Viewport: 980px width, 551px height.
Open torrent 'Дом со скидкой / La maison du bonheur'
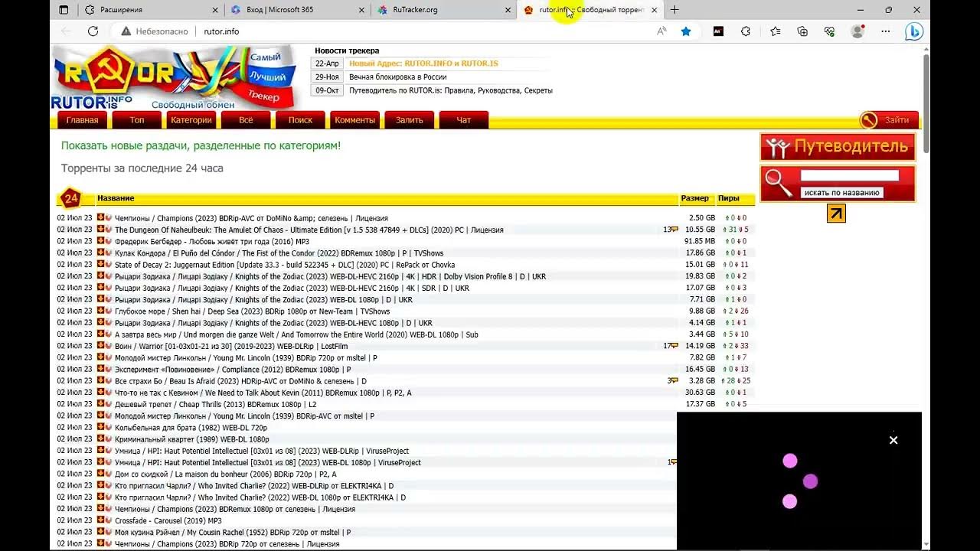coord(225,474)
